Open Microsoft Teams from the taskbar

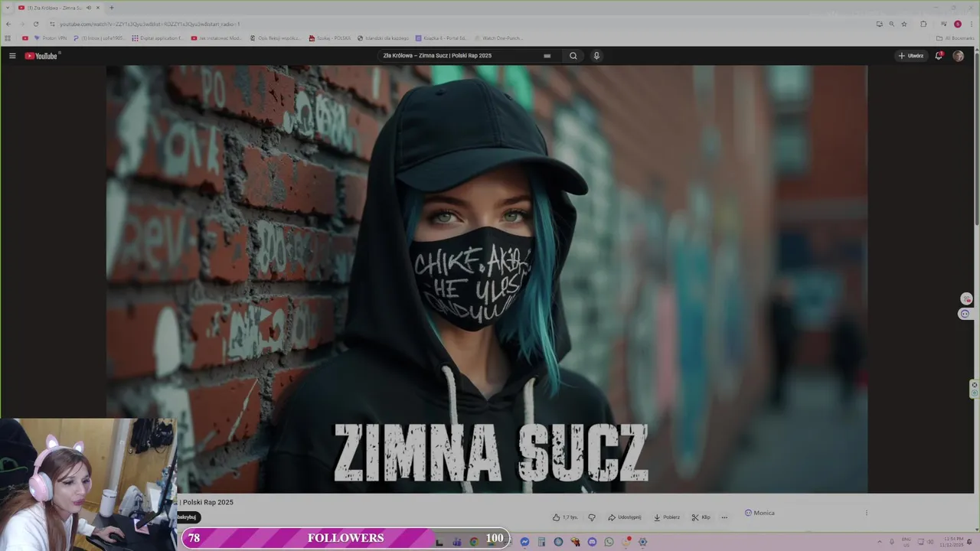457,542
